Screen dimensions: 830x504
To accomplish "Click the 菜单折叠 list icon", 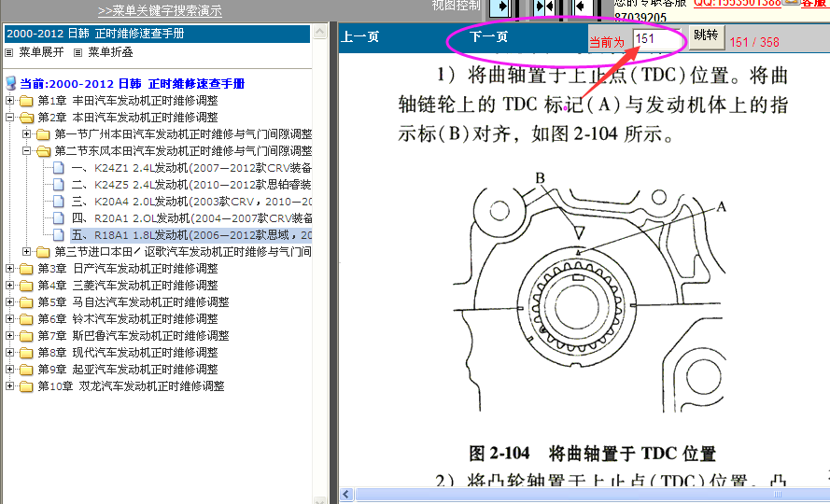I will 77,52.
